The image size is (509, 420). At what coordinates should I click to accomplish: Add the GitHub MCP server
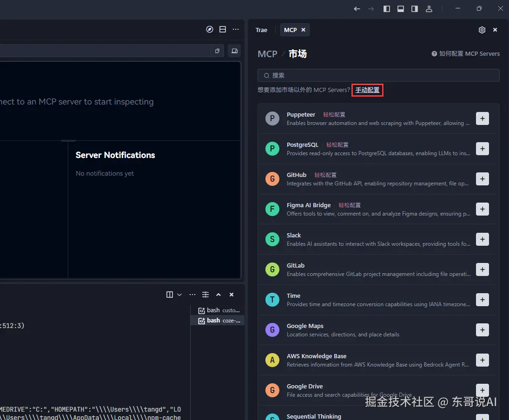tap(483, 179)
